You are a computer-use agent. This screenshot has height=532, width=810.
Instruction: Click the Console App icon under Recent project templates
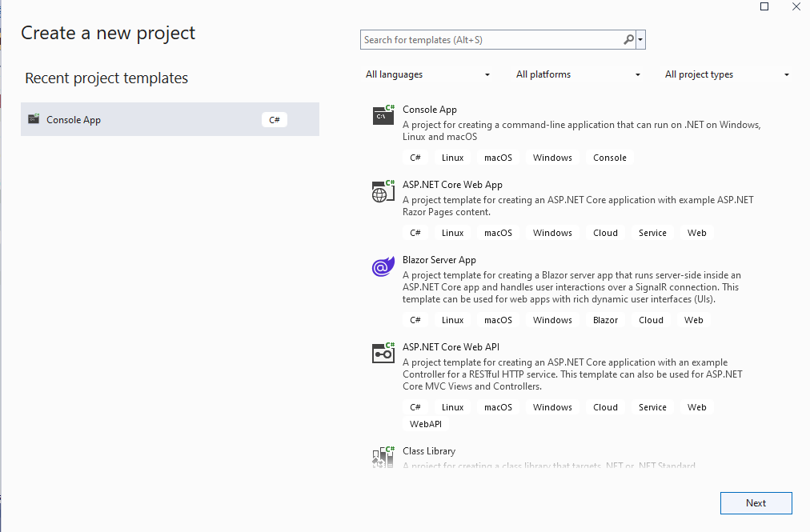point(34,118)
